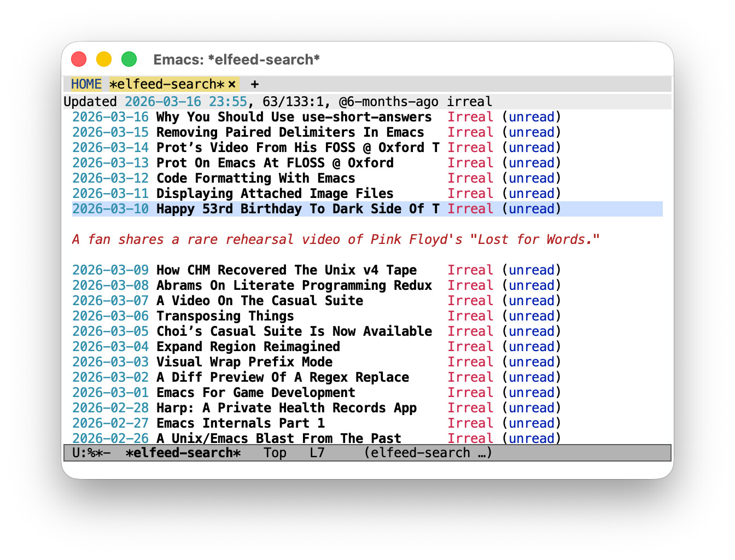The height and width of the screenshot is (560, 735).
Task: Click the irreal filter in the header line
Action: (x=469, y=101)
